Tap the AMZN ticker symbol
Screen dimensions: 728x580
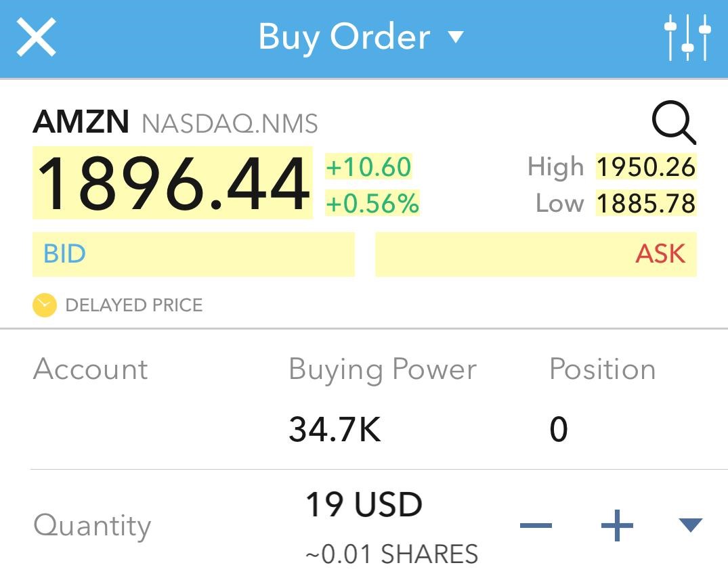click(x=81, y=122)
